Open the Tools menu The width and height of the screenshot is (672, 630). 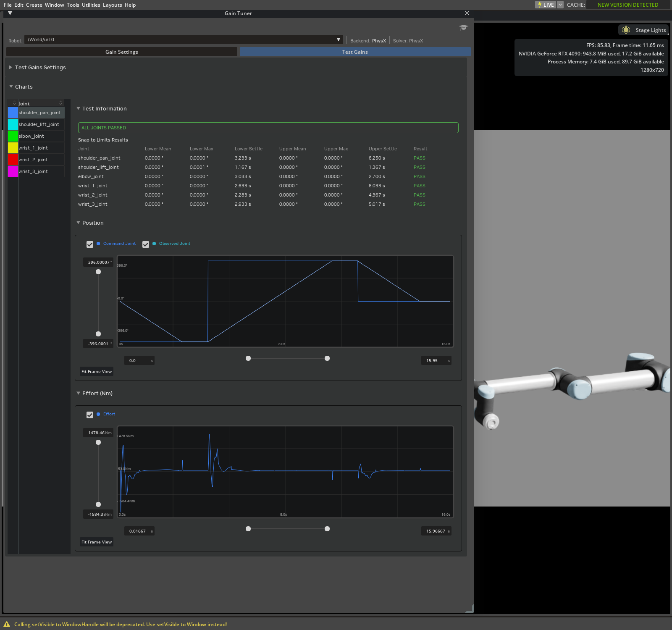[x=73, y=5]
